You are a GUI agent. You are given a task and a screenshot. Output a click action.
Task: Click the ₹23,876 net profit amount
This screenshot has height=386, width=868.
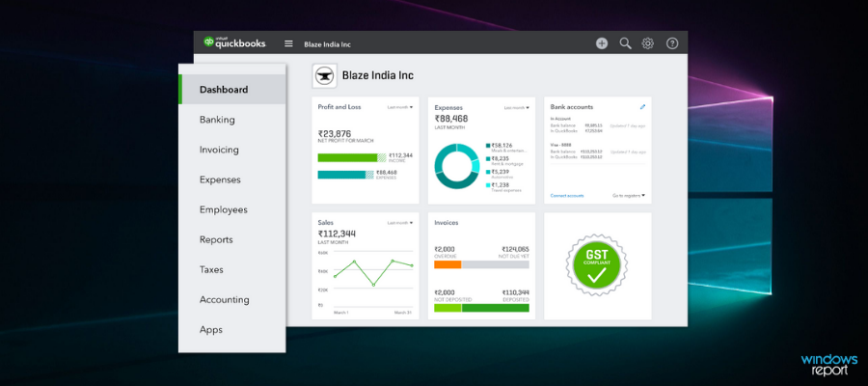[335, 133]
